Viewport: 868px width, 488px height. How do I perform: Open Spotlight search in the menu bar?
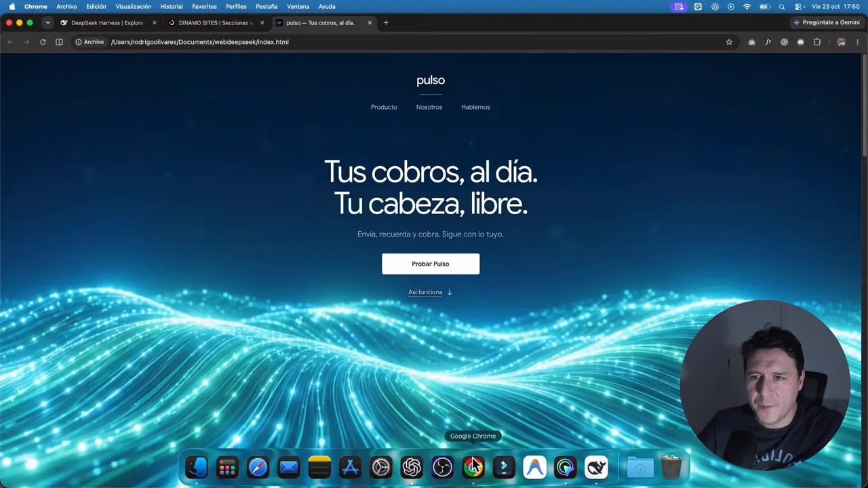click(782, 7)
